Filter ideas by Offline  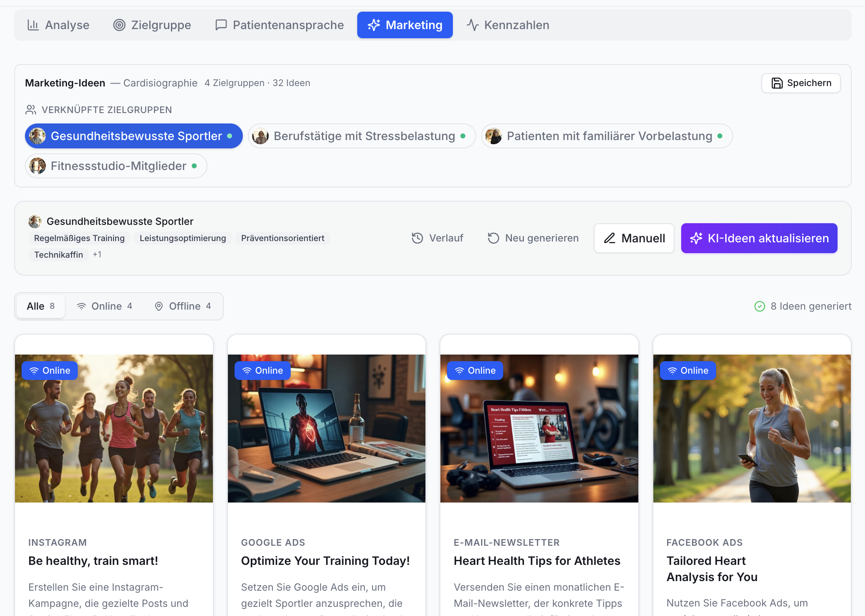183,306
